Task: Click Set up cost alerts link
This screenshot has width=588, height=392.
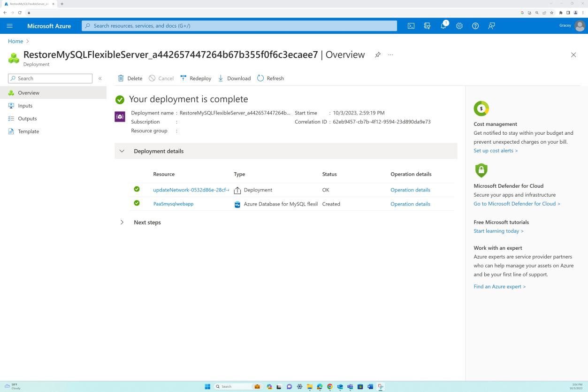Action: tap(495, 150)
